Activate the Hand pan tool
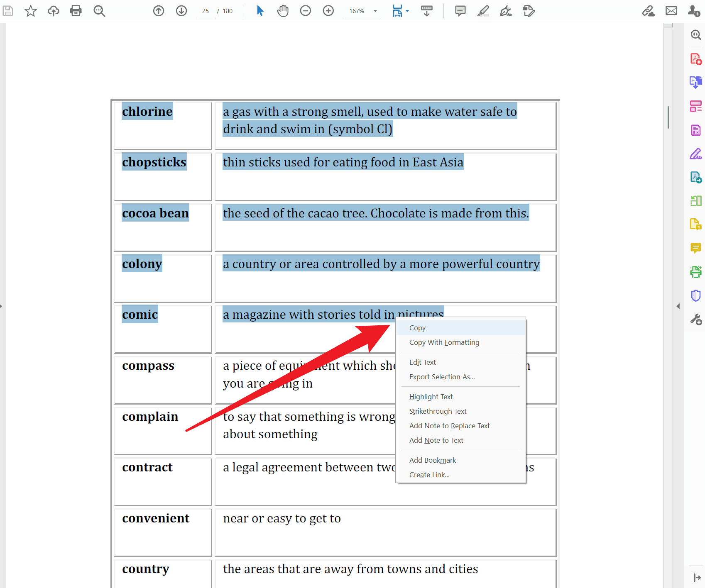The width and height of the screenshot is (705, 588). click(283, 11)
